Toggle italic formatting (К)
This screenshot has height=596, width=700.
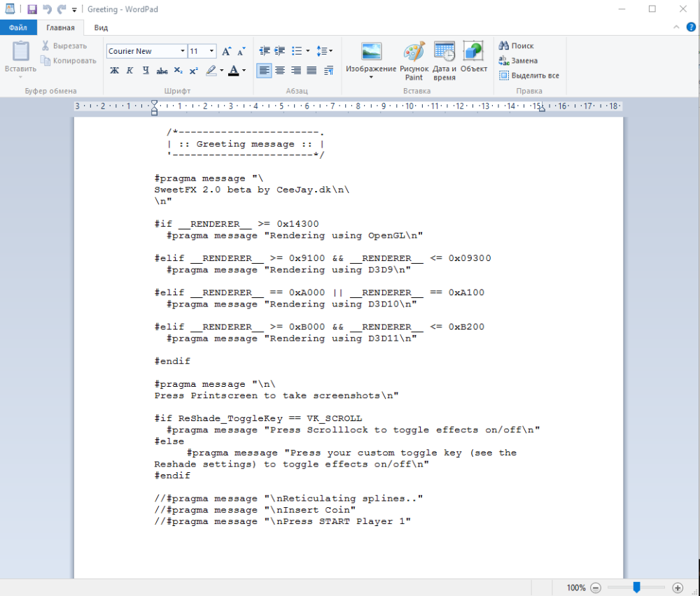tap(130, 71)
